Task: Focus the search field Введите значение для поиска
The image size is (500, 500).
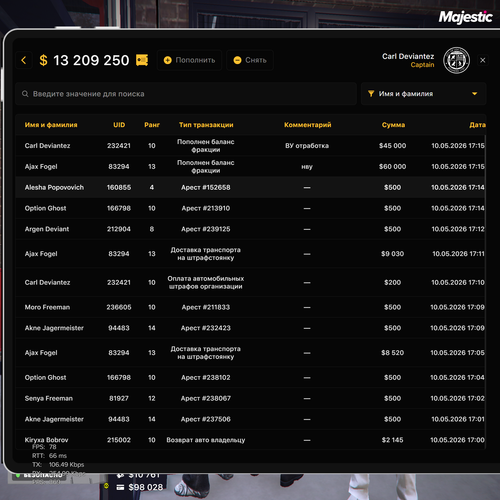Action: tap(186, 94)
